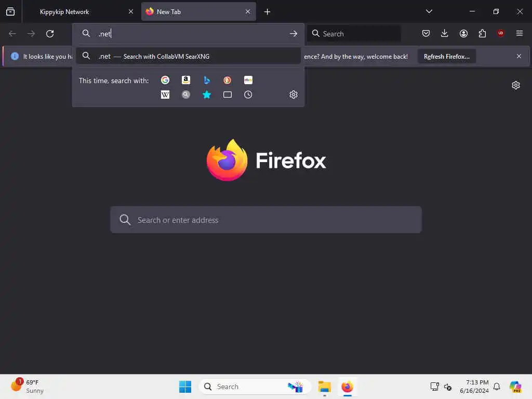532x399 pixels.
Task: Open the Extensions panel
Action: 482,33
